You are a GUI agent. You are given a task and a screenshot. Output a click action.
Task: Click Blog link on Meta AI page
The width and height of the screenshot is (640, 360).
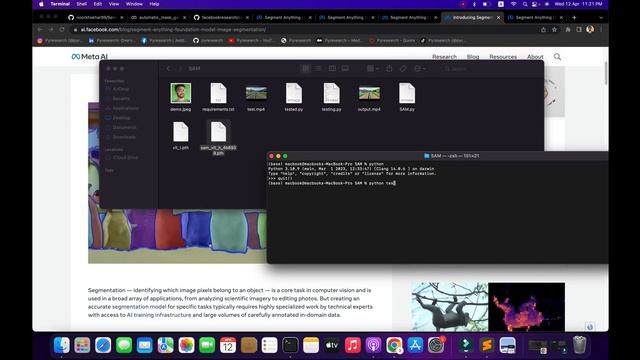(x=473, y=57)
